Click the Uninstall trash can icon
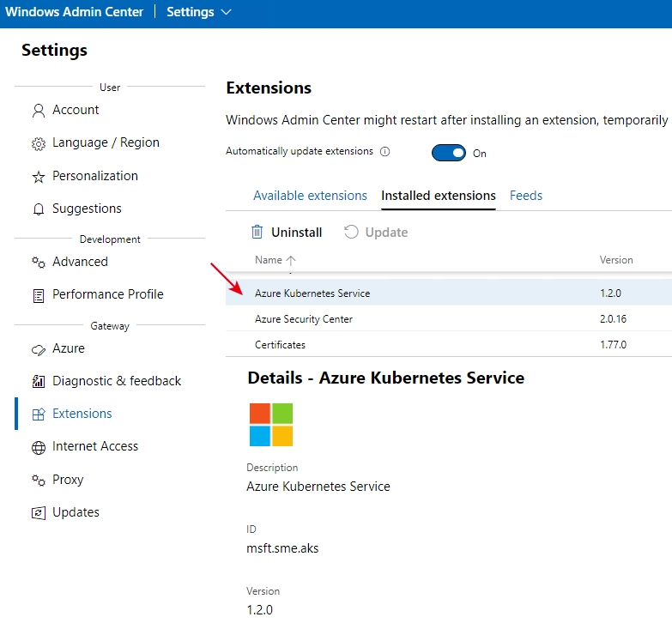Screen dimensions: 672x623 257,232
